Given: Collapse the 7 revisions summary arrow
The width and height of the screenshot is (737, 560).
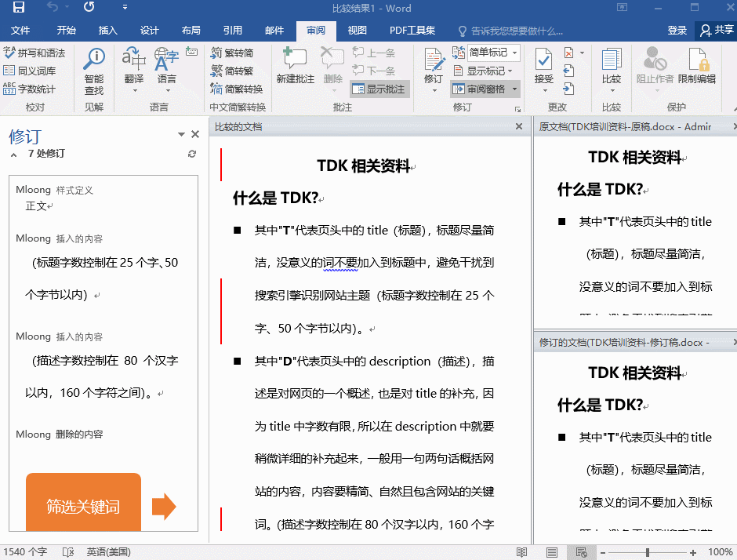Looking at the screenshot, I should tap(13, 155).
